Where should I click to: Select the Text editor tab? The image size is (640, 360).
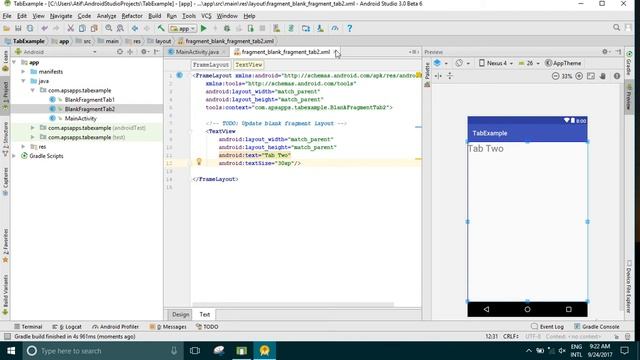[x=204, y=315]
